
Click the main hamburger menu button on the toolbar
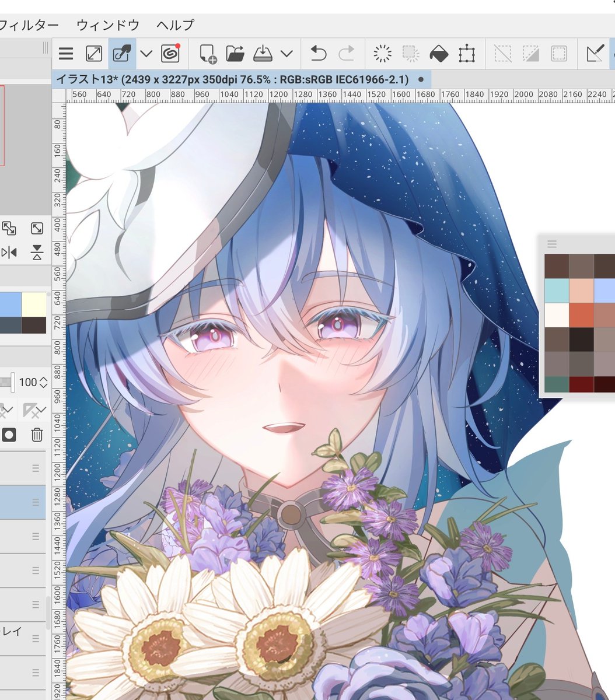pos(65,54)
